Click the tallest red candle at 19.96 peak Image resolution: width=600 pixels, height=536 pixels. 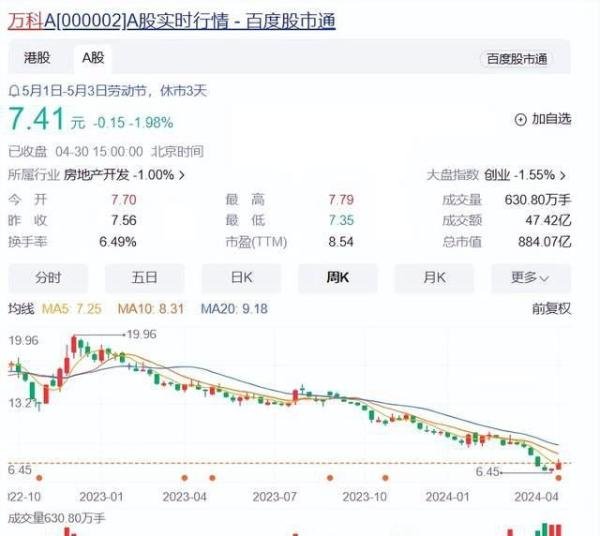pyautogui.click(x=74, y=345)
